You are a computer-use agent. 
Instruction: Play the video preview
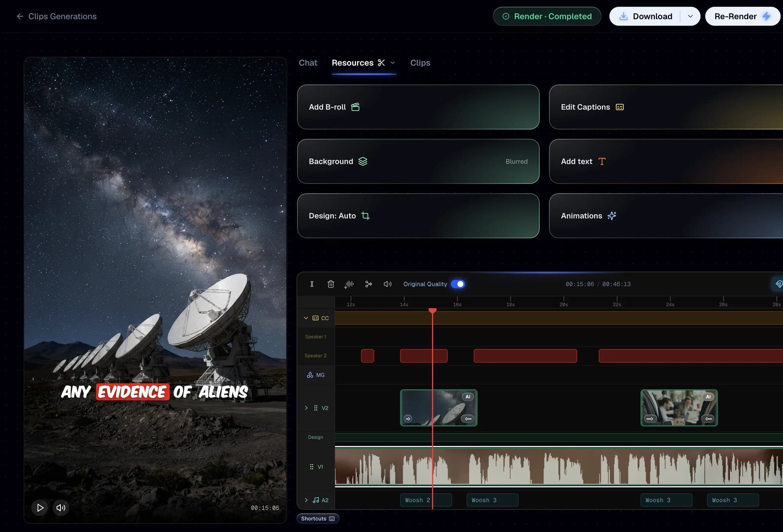click(40, 508)
